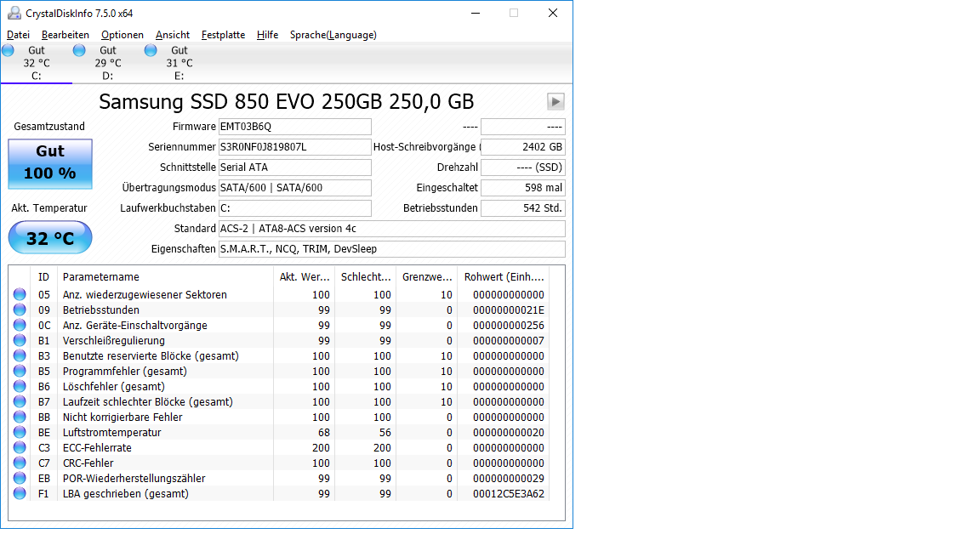
Task: Click the Eingeschaltet value 598 mal
Action: pos(523,187)
